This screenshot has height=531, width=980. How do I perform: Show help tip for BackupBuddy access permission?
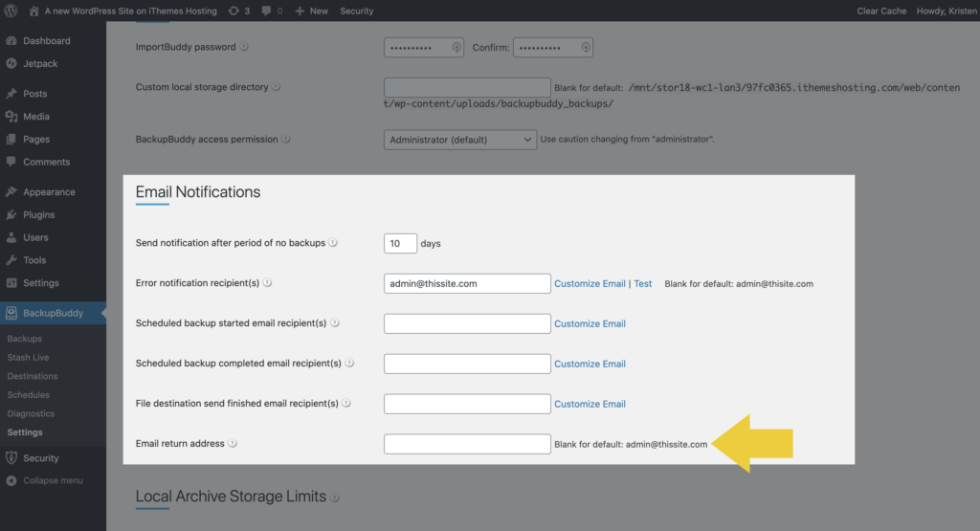286,139
